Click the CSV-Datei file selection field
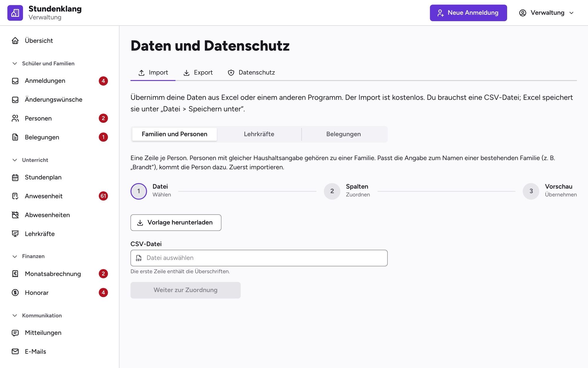Screen dimensions: 588x368 pyautogui.click(x=259, y=258)
